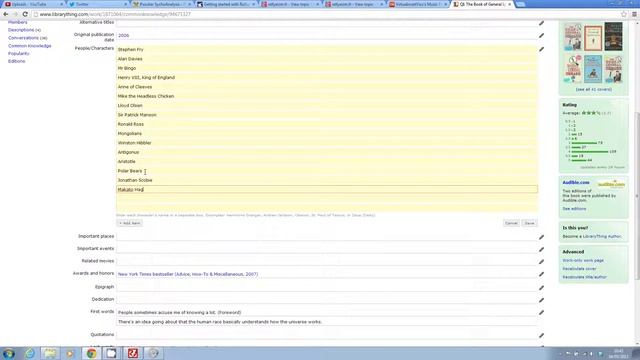Edit Related movies using the pencil icon
This screenshot has height=360, width=640.
pyautogui.click(x=541, y=261)
